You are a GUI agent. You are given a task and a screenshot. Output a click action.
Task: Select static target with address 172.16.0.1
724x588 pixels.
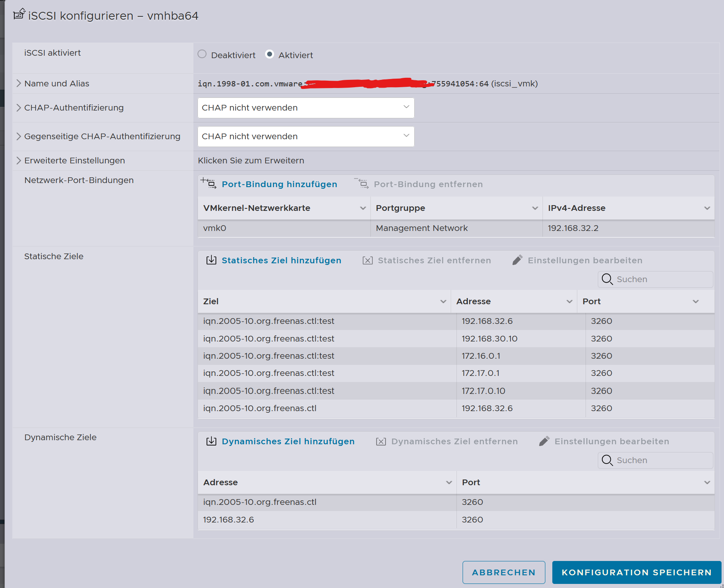click(456, 356)
